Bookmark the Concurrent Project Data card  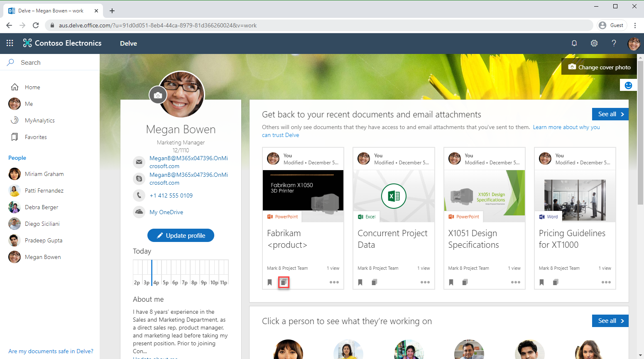tap(360, 282)
